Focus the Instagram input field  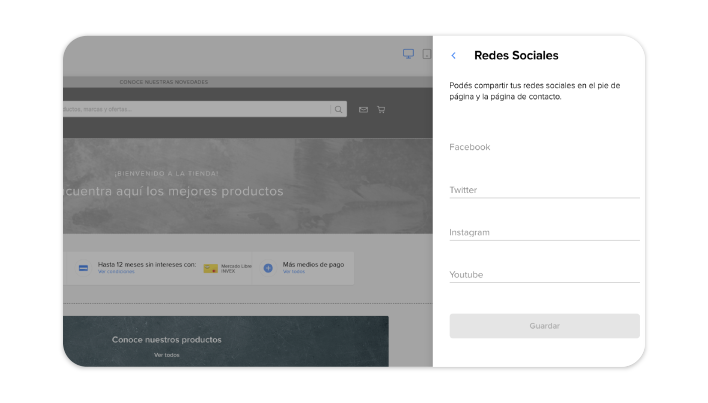tap(544, 232)
